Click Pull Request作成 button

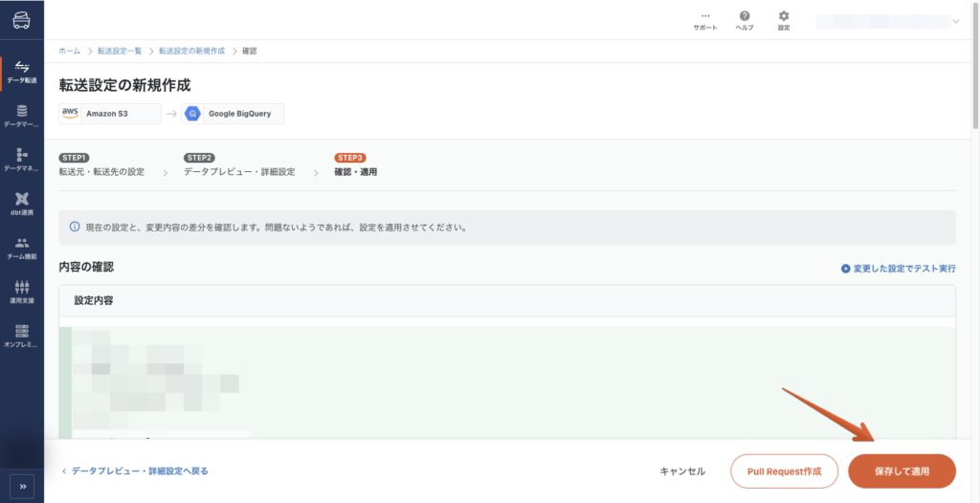click(x=784, y=471)
